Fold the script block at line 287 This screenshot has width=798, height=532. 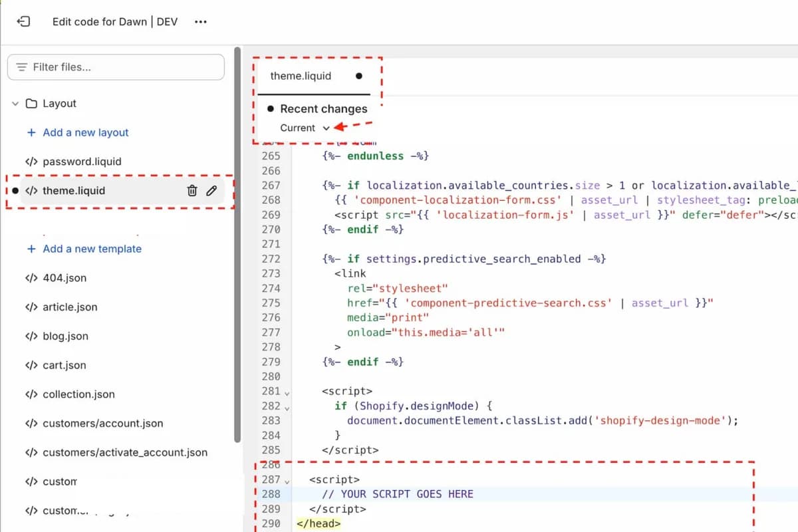(287, 480)
